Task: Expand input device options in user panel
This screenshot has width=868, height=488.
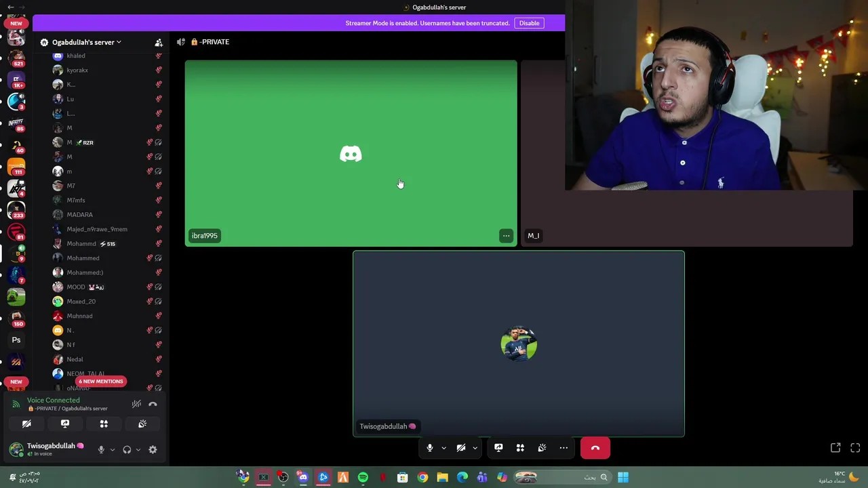Action: 113,449
